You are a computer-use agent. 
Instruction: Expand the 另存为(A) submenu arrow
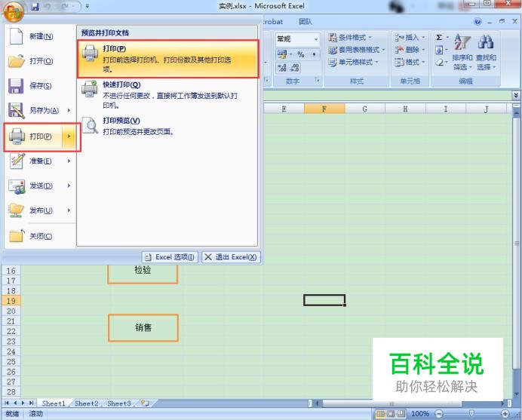(69, 110)
